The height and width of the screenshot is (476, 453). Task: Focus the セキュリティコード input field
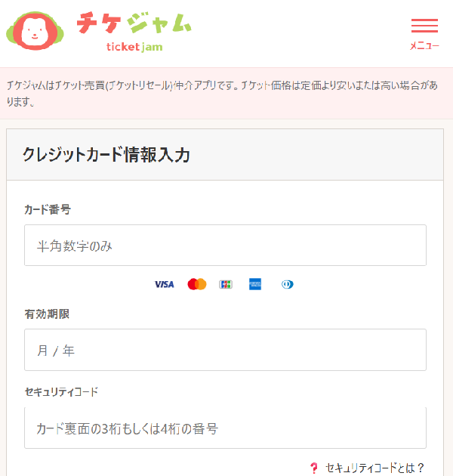pos(226,428)
